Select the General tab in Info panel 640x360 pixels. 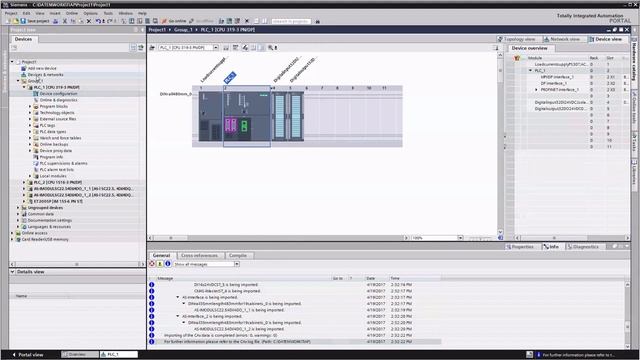(162, 256)
